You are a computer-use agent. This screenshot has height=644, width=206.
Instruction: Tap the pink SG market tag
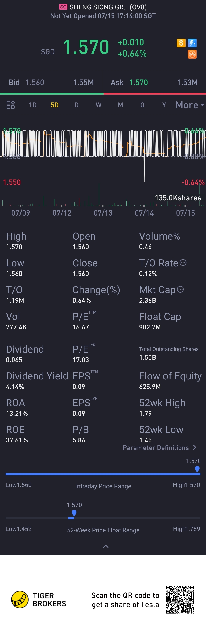pyautogui.click(x=63, y=7)
